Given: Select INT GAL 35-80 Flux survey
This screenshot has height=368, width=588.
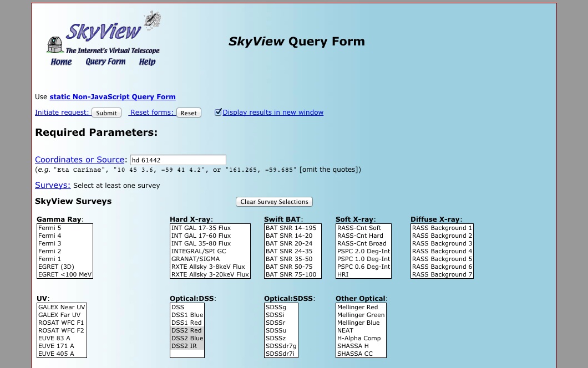Looking at the screenshot, I should click(210, 243).
